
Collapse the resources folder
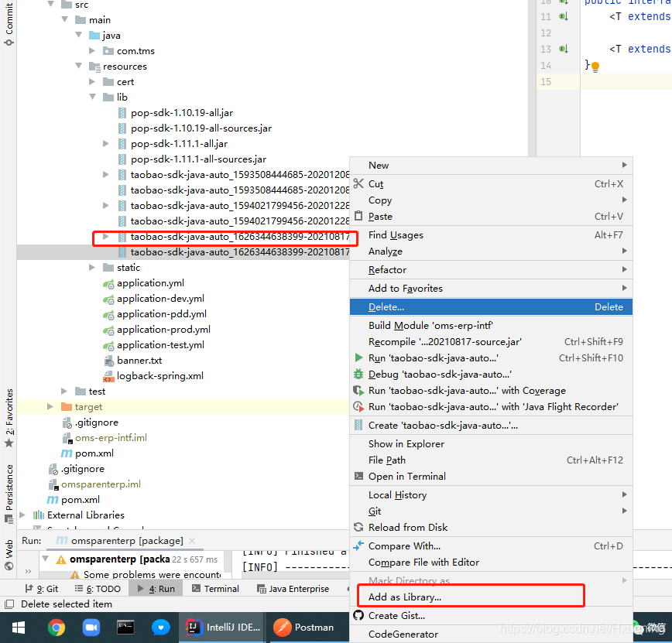pos(79,66)
